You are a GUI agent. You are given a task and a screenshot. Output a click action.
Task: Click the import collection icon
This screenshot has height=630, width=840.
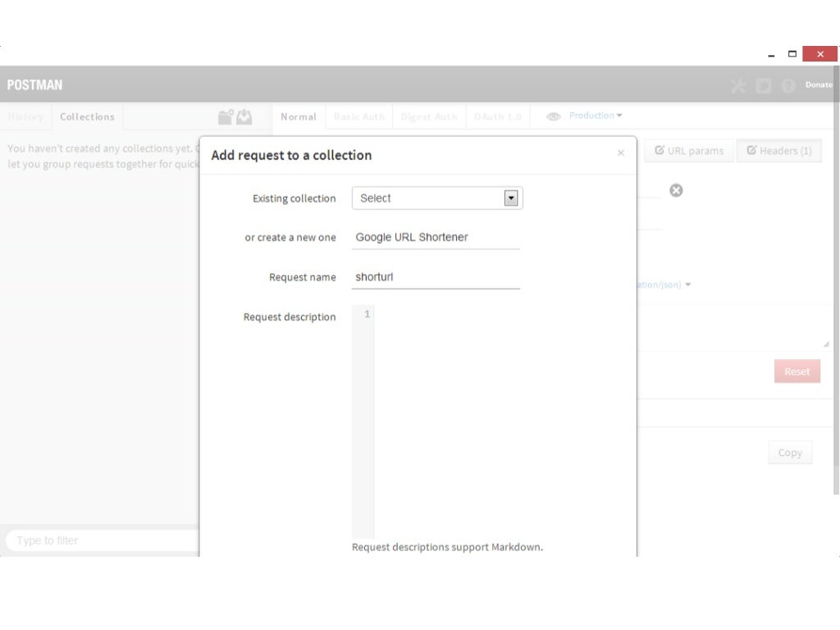coord(244,117)
